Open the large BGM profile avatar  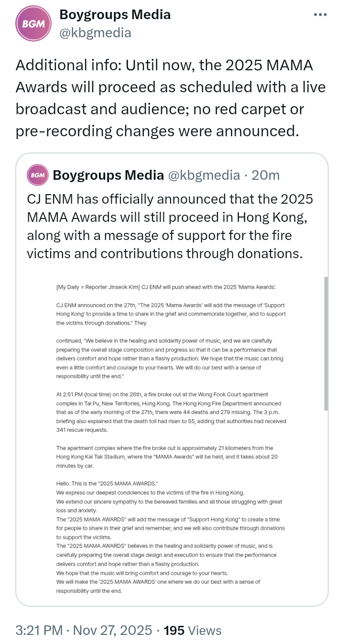pos(33,24)
